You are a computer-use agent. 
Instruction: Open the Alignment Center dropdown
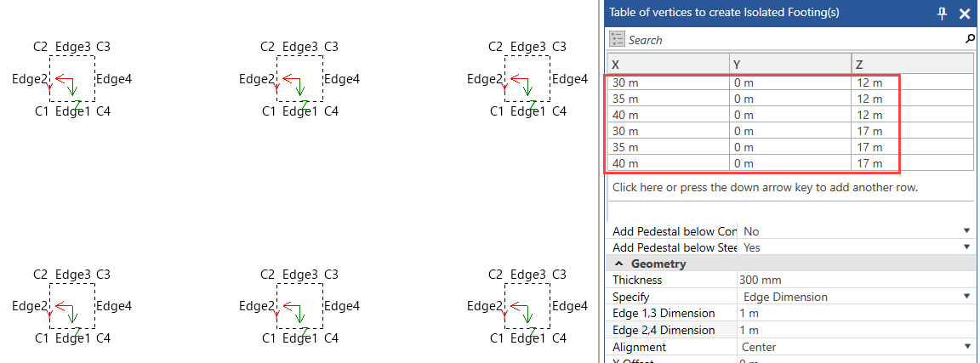966,347
